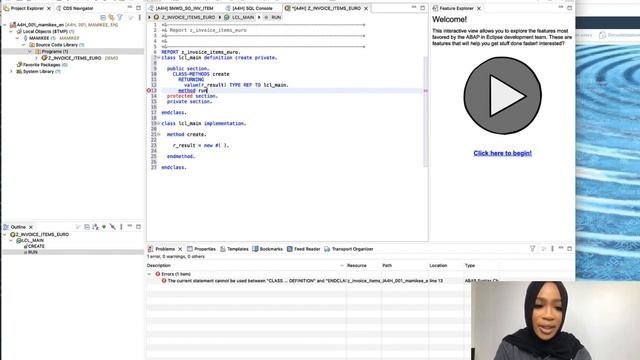Toggle Link with Editor in Project Explorer
The height and width of the screenshot is (360, 640).
(x=111, y=18)
